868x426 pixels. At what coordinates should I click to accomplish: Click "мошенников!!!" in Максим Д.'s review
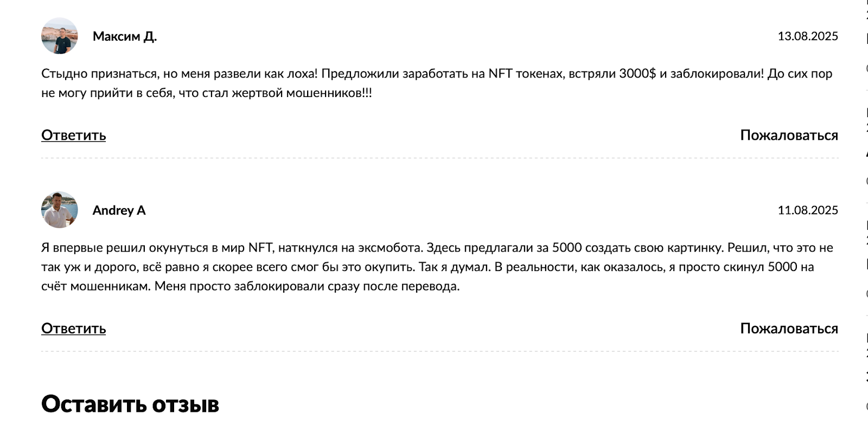pos(329,93)
